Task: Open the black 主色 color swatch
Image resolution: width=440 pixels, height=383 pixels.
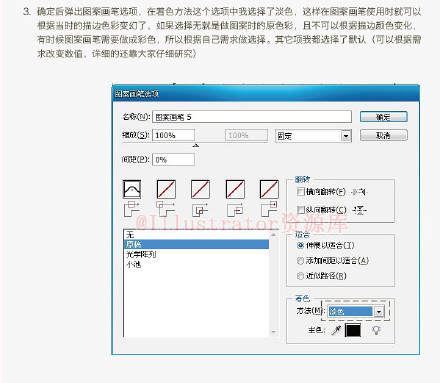Action: tap(353, 330)
